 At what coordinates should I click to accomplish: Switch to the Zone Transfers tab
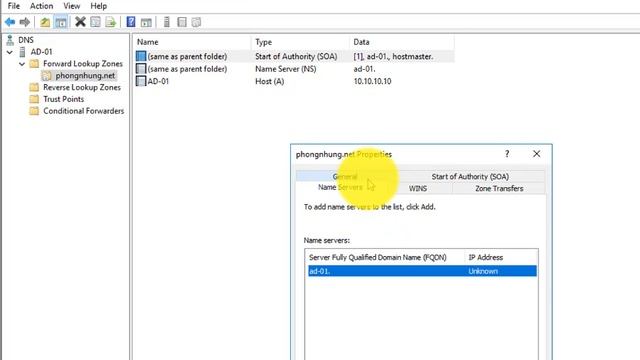[x=499, y=188]
